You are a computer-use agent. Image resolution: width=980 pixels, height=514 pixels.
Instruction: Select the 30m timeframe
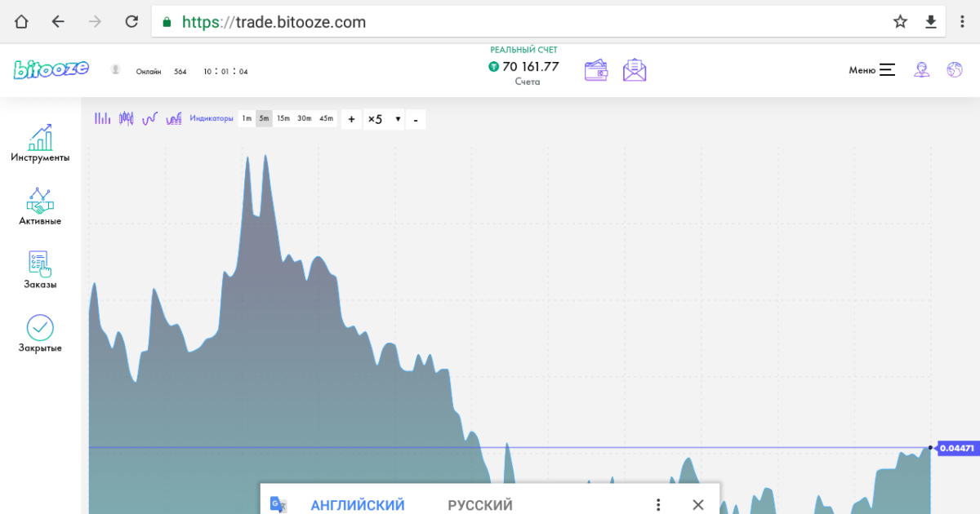[x=305, y=119]
